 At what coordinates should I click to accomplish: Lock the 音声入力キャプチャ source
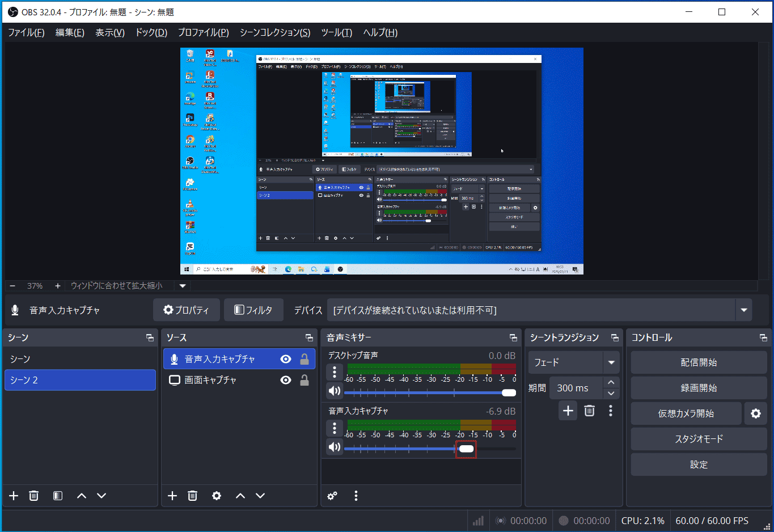pyautogui.click(x=304, y=358)
